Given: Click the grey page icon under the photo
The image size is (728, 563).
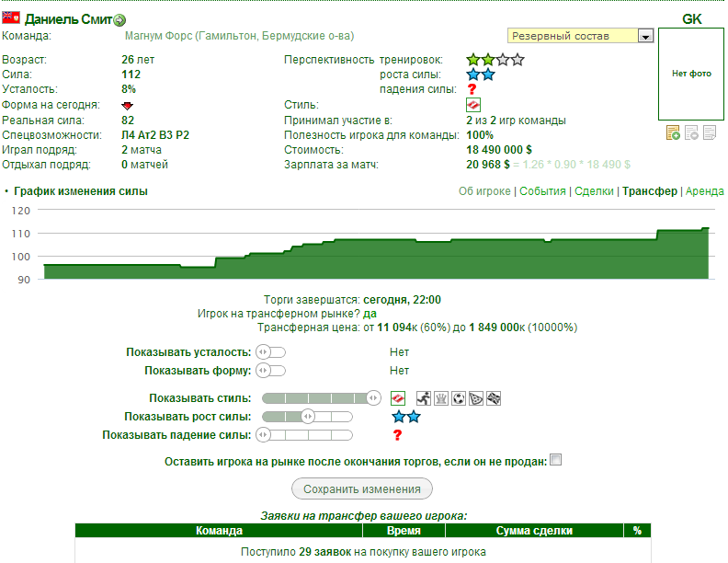Looking at the screenshot, I should (x=710, y=132).
